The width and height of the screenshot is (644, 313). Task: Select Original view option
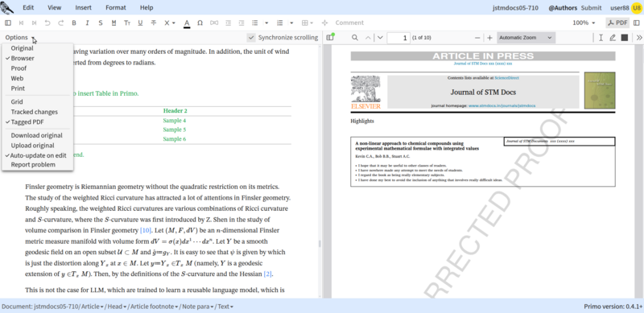tap(23, 48)
